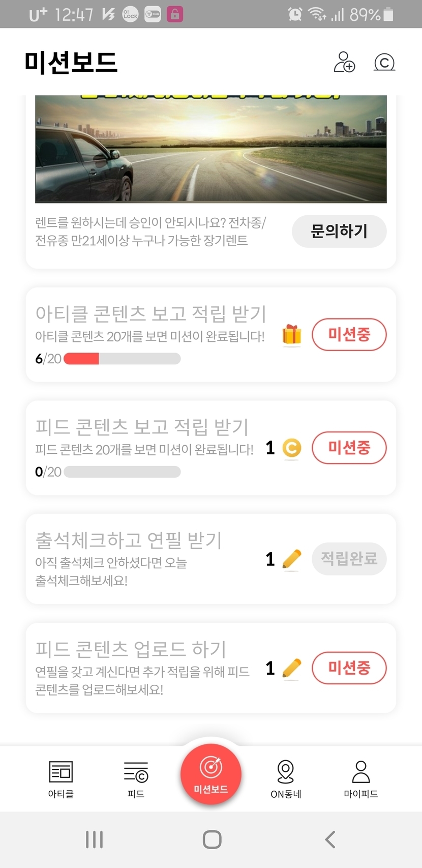Tap the pencil icon for 출석체크 mission
Viewport: 422px width, 868px height.
[292, 559]
